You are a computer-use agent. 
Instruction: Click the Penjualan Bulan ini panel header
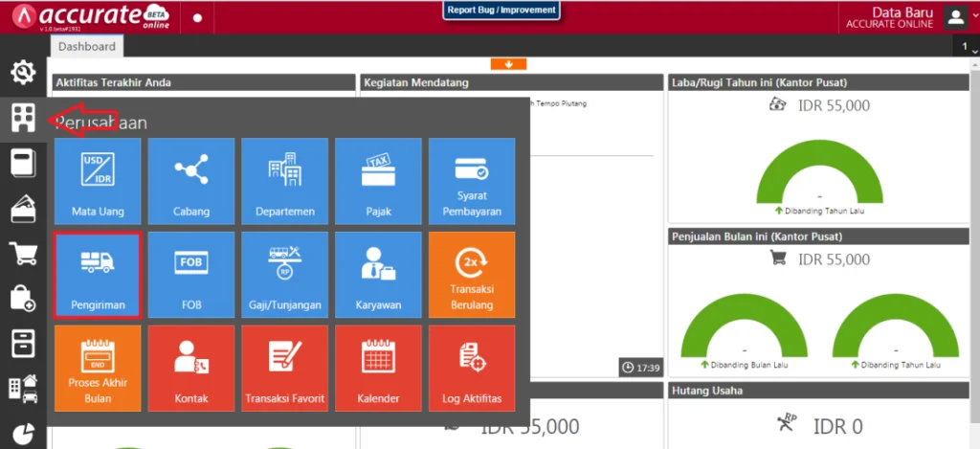tap(819, 236)
